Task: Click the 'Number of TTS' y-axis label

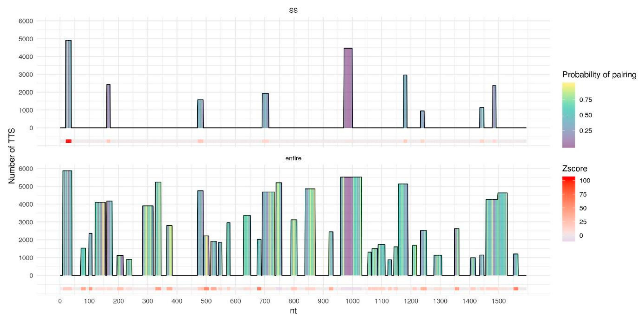Action: tap(12, 156)
